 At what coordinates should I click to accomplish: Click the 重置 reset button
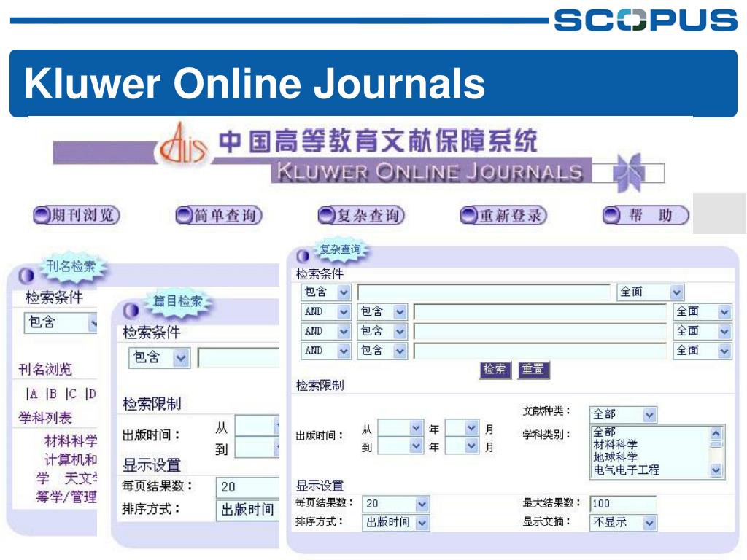point(533,370)
